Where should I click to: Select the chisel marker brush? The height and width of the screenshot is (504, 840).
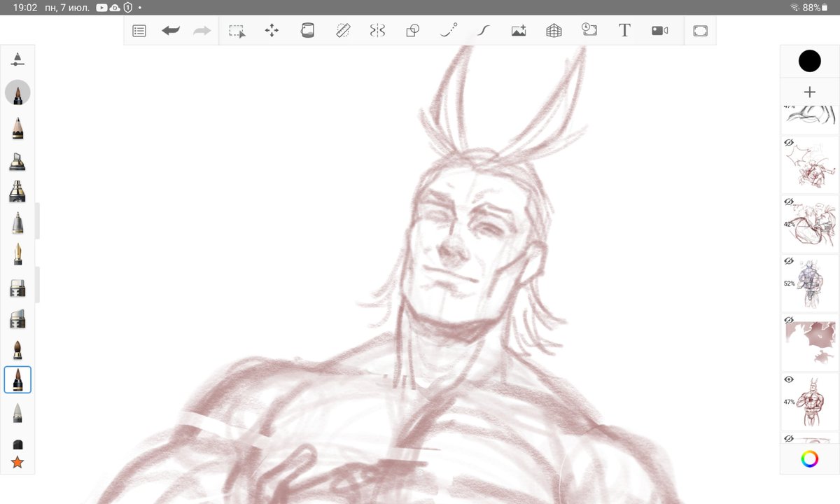[x=17, y=161]
